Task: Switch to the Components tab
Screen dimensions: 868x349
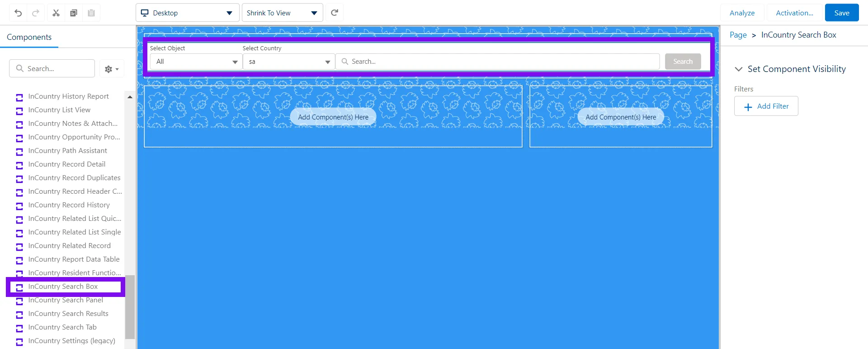Action: (x=29, y=37)
